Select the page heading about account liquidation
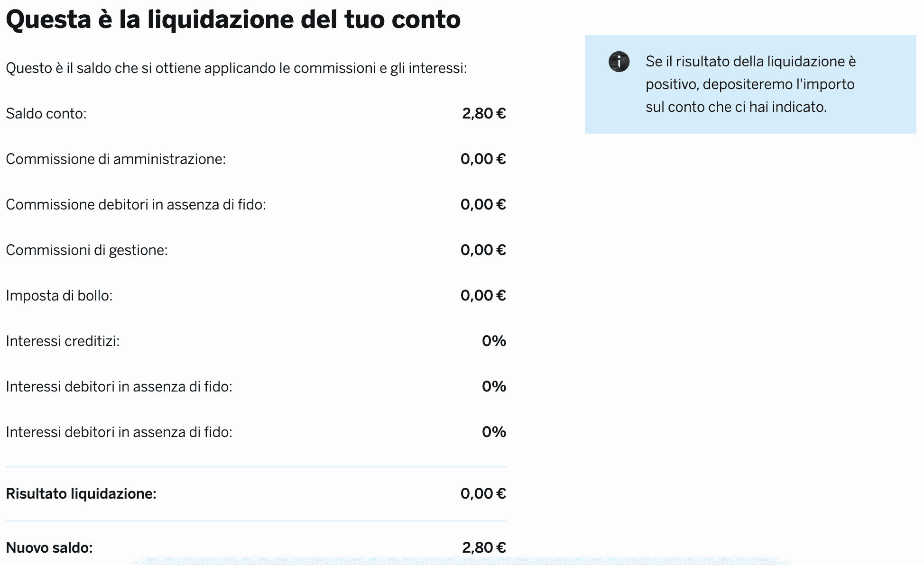Viewport: 924px width, 565px height. [233, 19]
